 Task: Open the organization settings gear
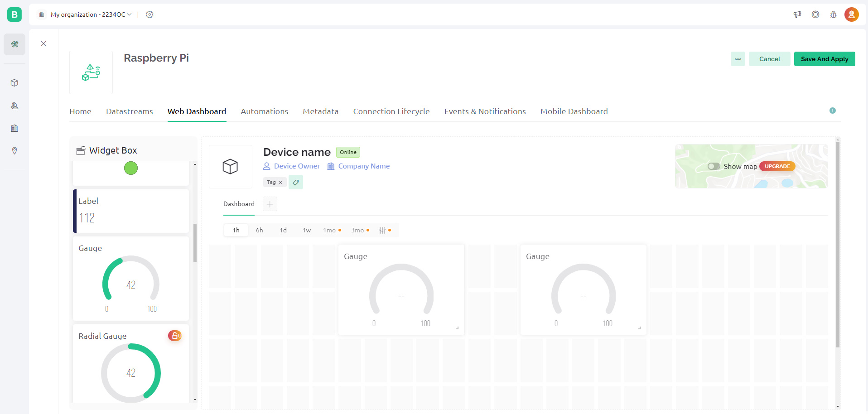click(x=149, y=14)
